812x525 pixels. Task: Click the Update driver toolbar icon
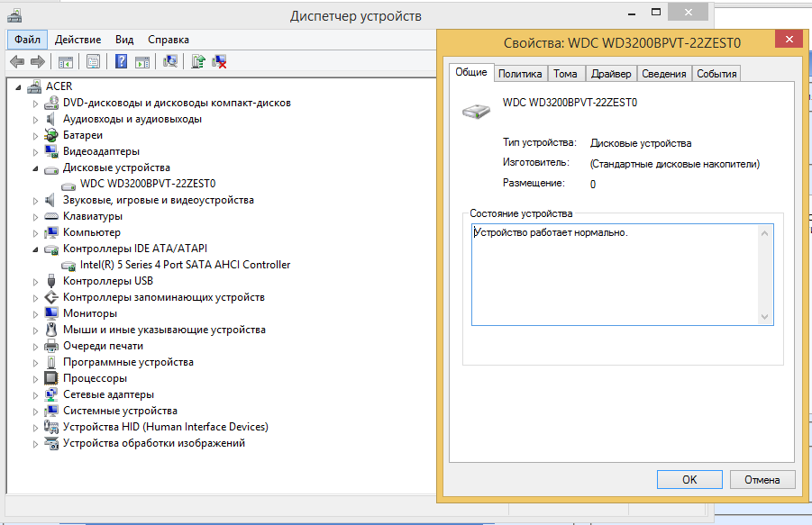(x=198, y=61)
